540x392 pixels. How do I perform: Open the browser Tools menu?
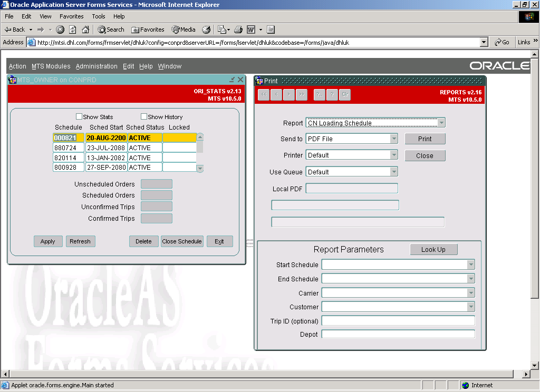[x=99, y=16]
